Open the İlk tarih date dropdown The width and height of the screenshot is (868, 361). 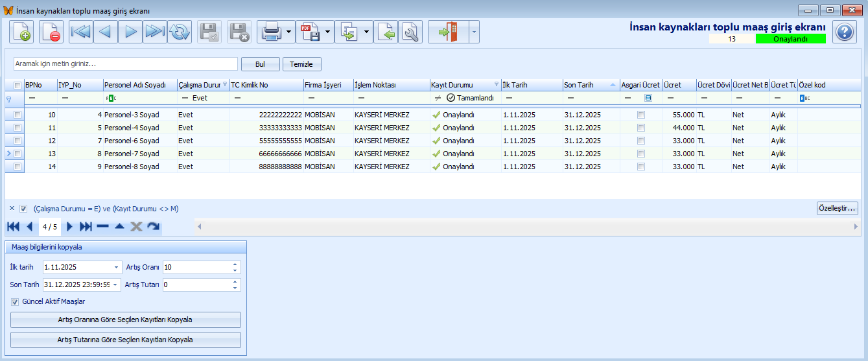click(117, 267)
